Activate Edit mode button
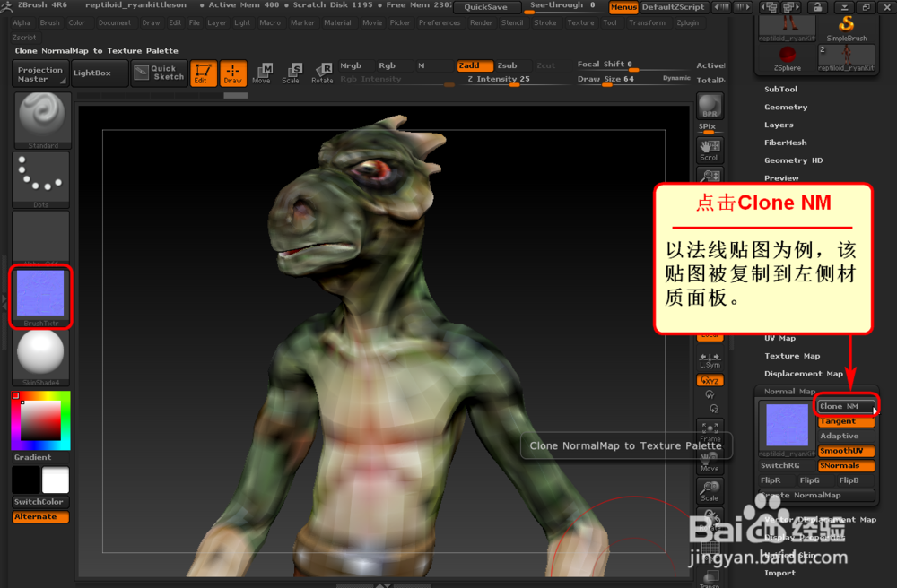Screen dimensions: 897x588 203,73
